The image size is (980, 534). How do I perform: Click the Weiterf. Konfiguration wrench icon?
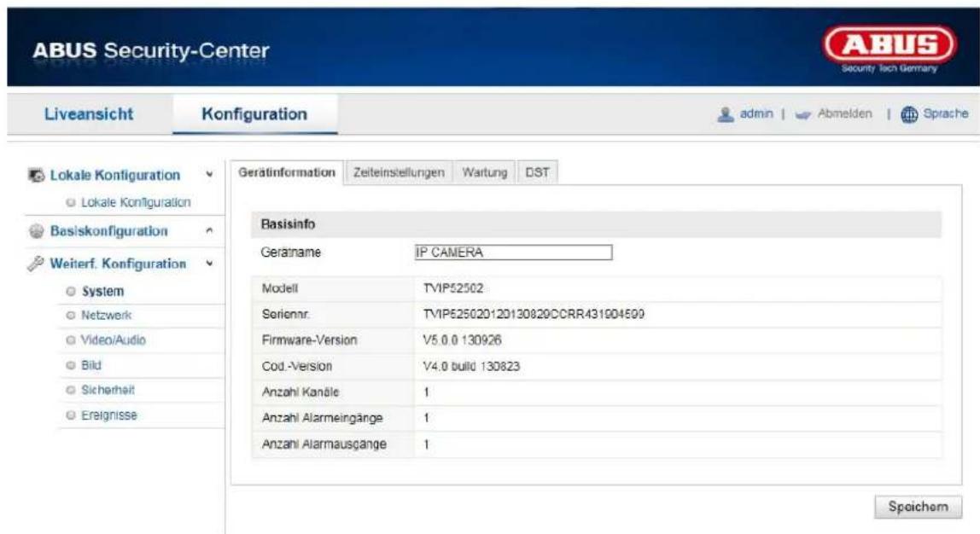(36, 264)
